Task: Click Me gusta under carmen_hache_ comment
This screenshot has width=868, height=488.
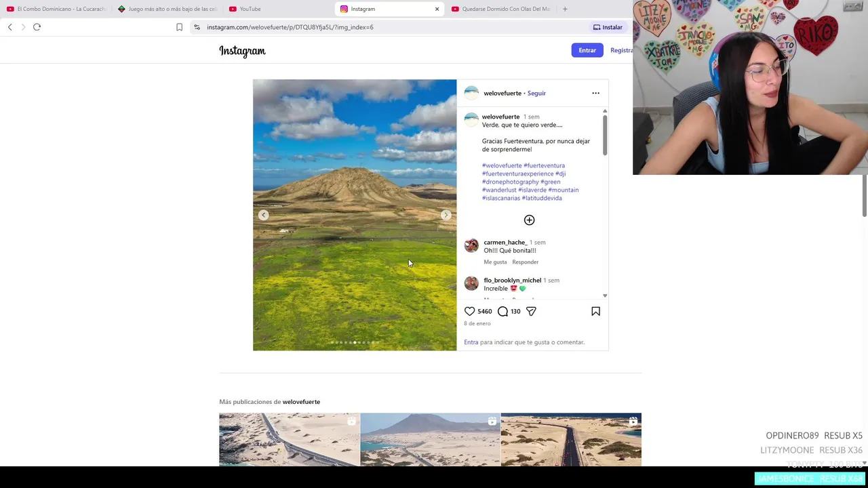Action: pyautogui.click(x=495, y=262)
